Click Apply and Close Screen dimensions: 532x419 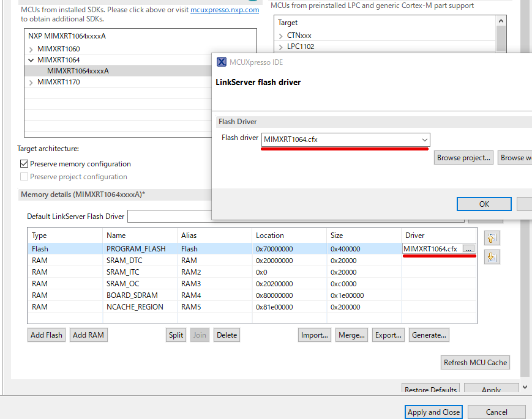point(433,412)
